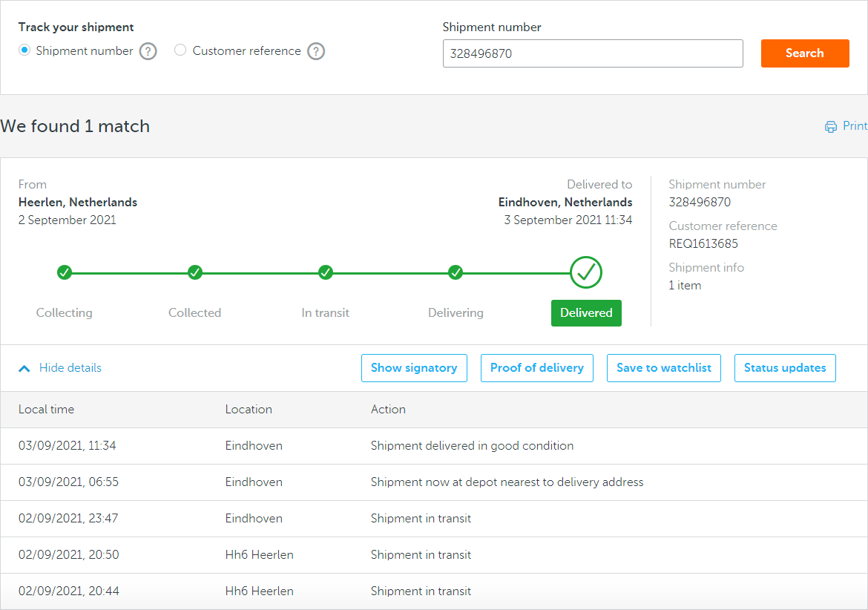Click the green Delivered status label

coord(586,313)
